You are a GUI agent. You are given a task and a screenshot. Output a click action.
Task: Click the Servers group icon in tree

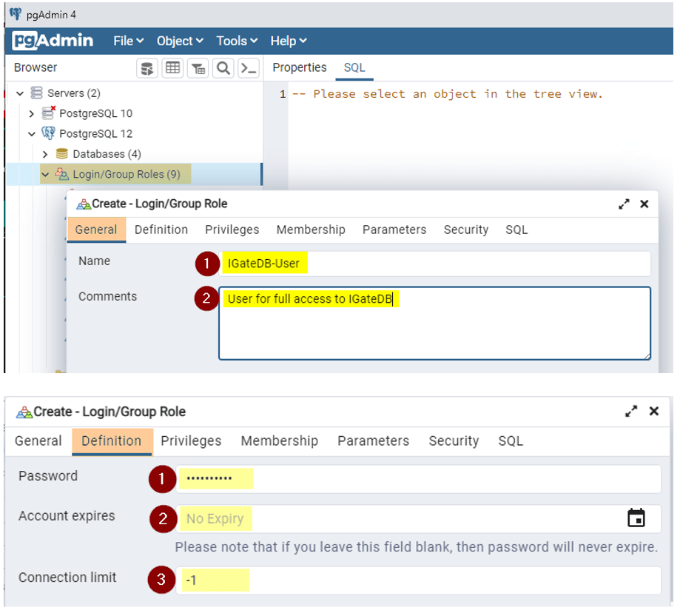36,93
